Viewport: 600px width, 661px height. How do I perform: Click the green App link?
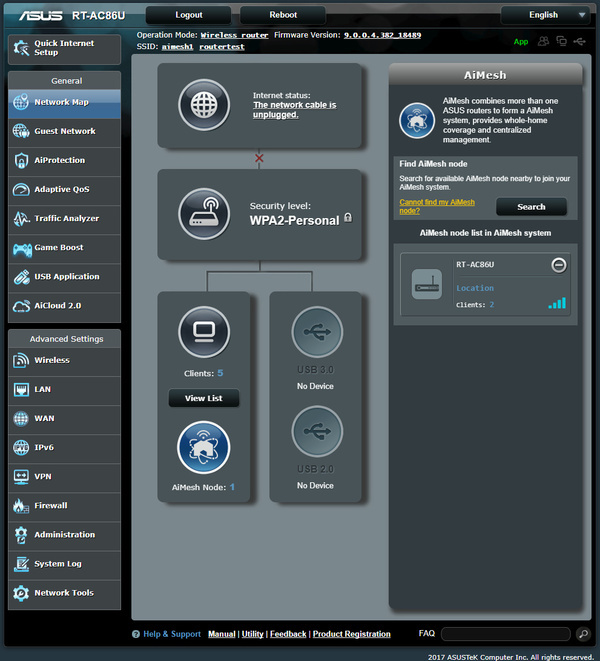(x=521, y=42)
